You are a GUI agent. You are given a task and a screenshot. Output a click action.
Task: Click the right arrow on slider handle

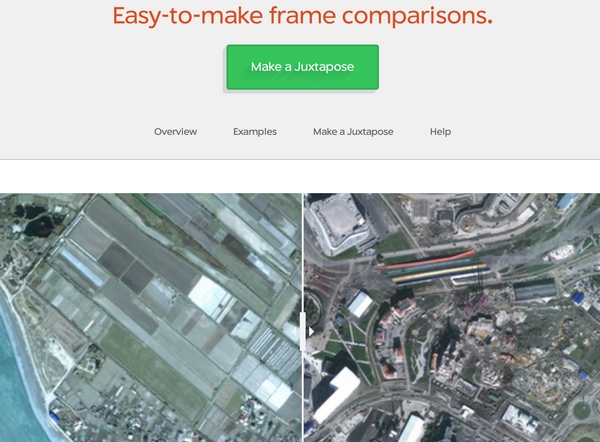[x=311, y=331]
